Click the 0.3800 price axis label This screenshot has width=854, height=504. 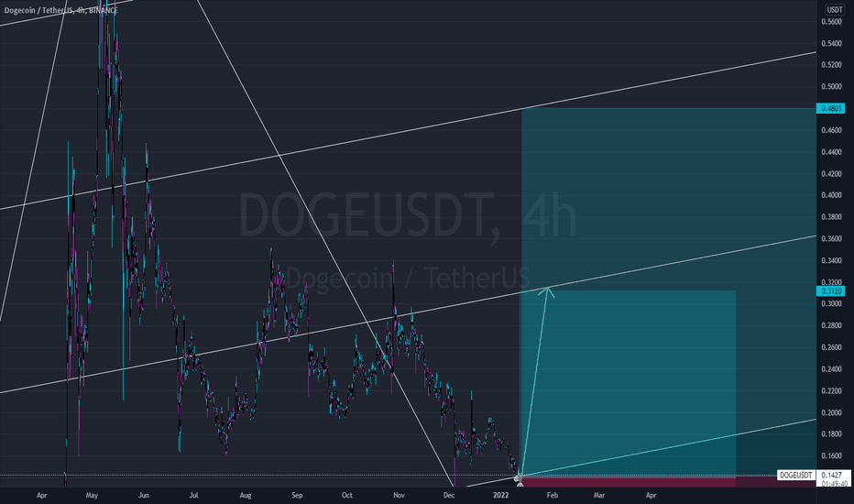point(831,217)
